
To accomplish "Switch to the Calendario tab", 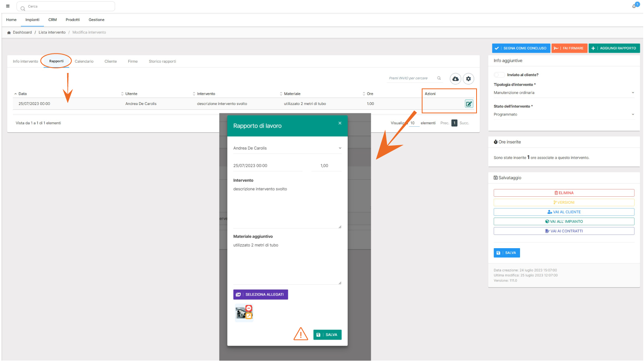I will click(84, 62).
